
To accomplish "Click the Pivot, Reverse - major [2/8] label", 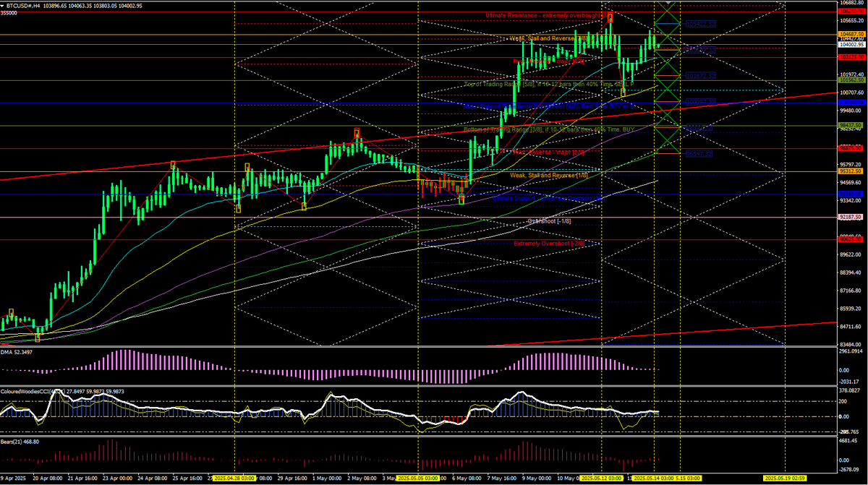I will coord(548,152).
